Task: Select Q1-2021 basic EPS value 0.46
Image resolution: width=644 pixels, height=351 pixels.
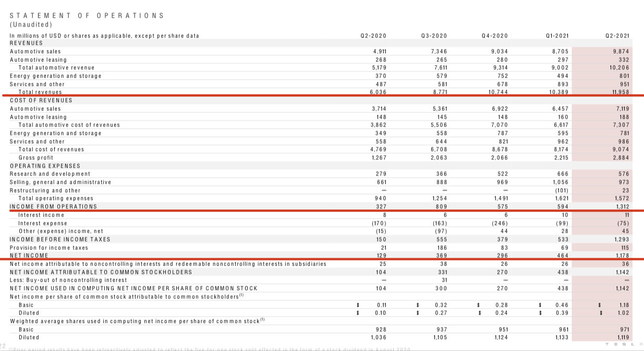Action: pos(563,305)
